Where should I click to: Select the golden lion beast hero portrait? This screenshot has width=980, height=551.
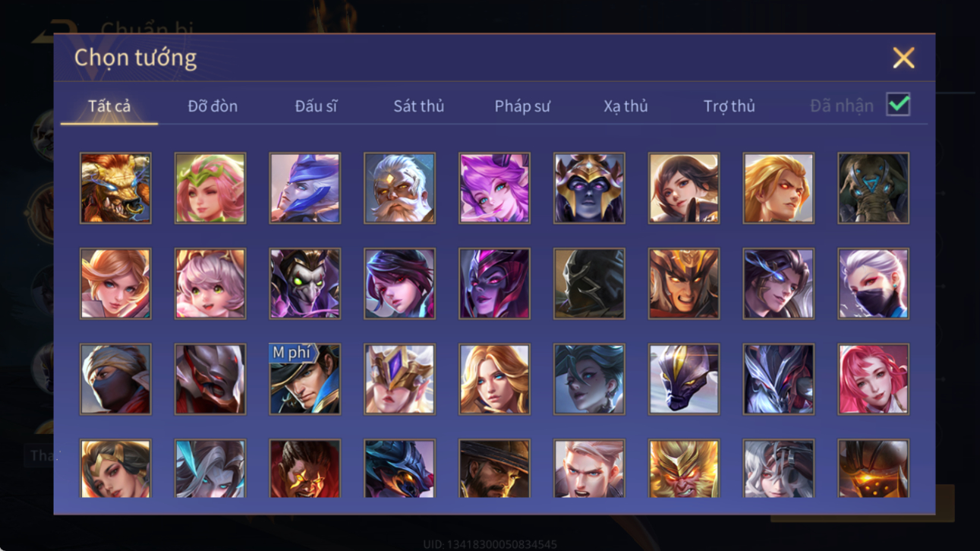[x=115, y=188]
